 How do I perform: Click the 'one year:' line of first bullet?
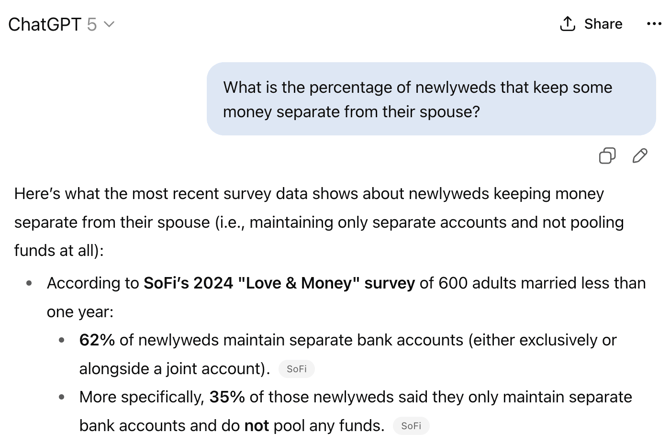80,312
